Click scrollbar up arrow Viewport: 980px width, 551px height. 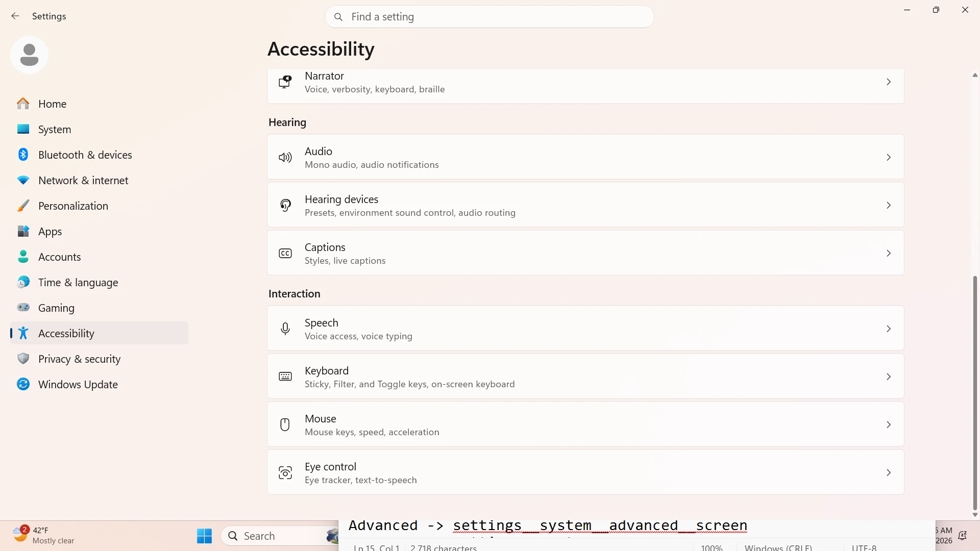pyautogui.click(x=975, y=75)
